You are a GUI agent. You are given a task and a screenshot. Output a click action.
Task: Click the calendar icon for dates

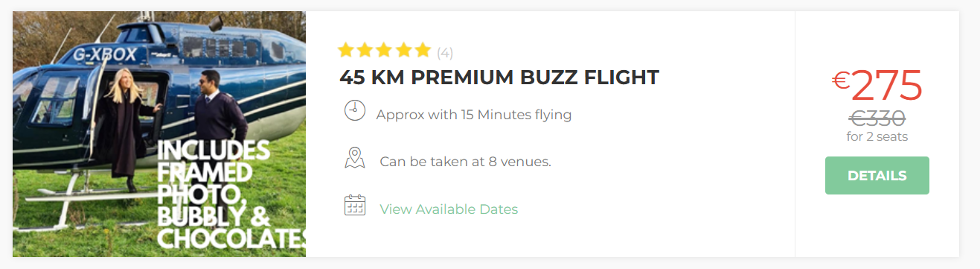tap(355, 205)
